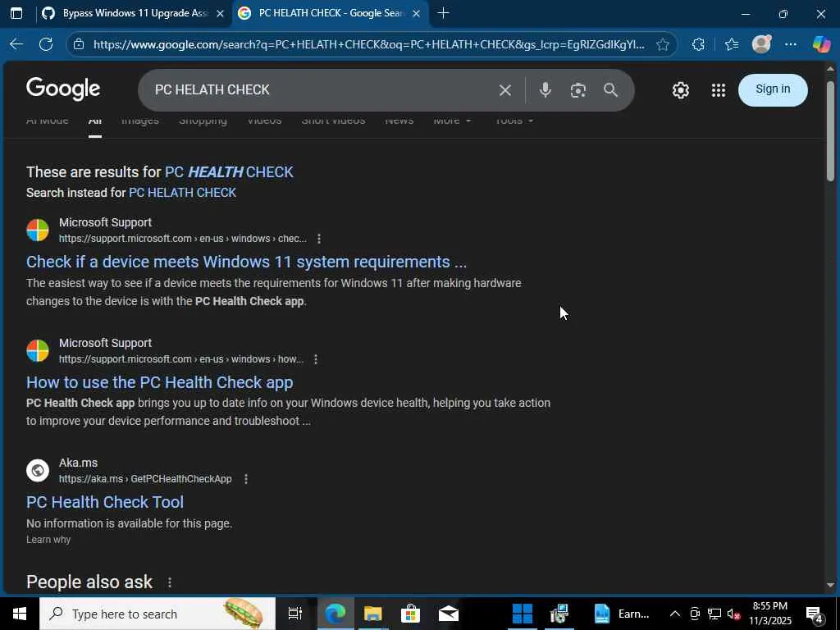Open File Explorer from taskbar
840x630 pixels.
pos(373,614)
